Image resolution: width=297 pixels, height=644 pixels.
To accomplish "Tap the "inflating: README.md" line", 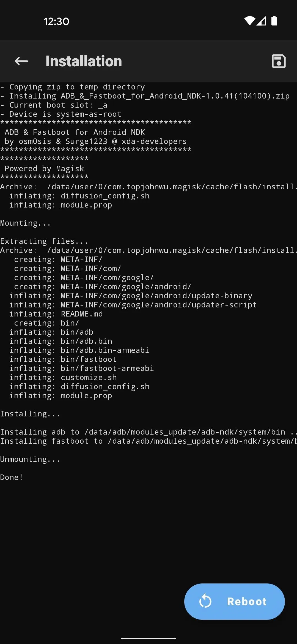I will point(56,314).
